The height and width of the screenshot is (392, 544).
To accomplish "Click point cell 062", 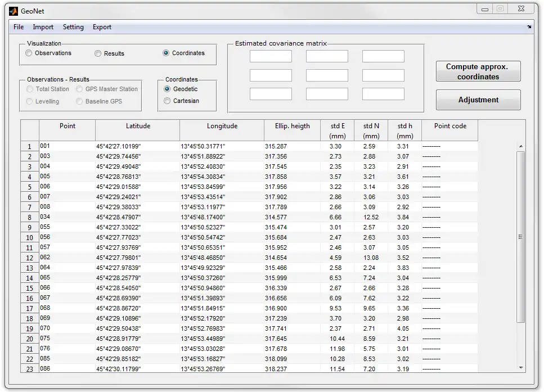I will tap(68, 258).
